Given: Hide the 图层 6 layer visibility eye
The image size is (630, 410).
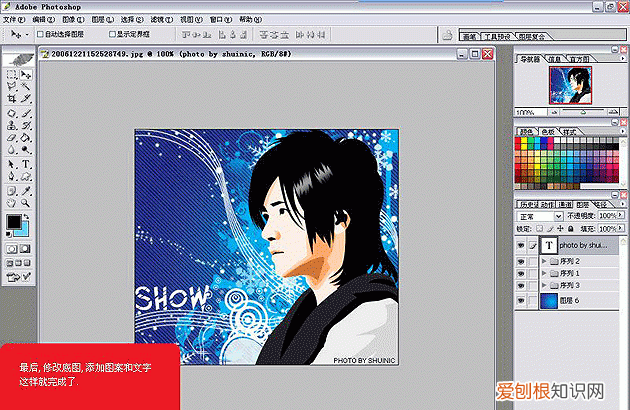Looking at the screenshot, I should coord(522,300).
